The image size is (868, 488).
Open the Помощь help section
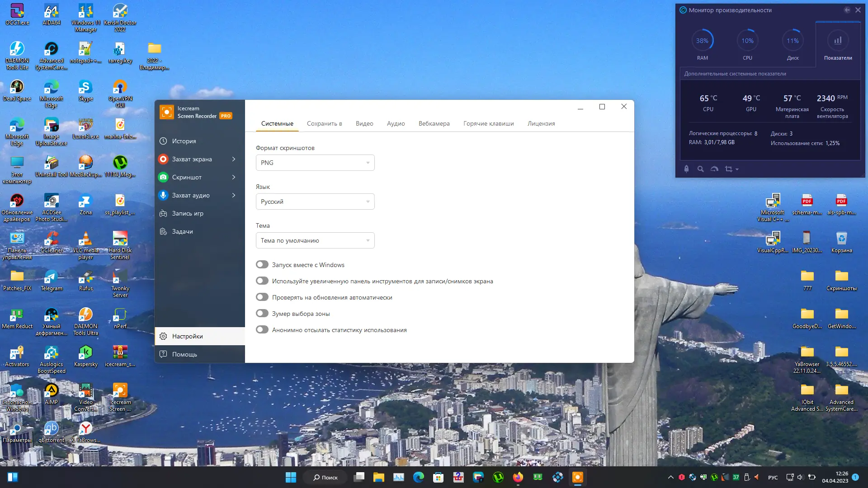coord(184,354)
